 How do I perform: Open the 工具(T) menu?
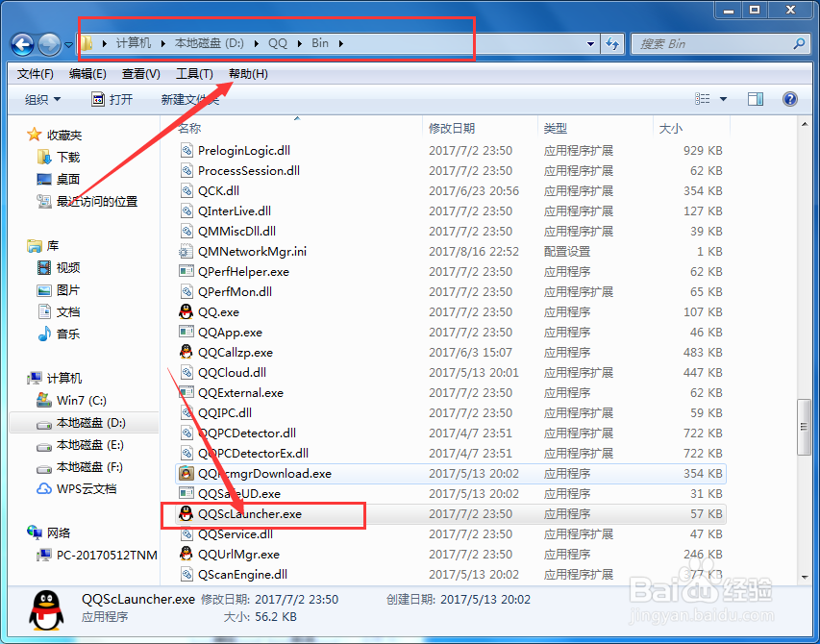pos(194,74)
